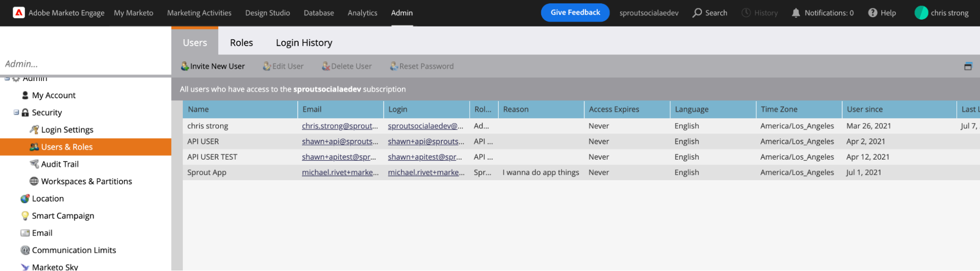Click the Invite New User icon
This screenshot has height=271, width=980.
pos(185,66)
